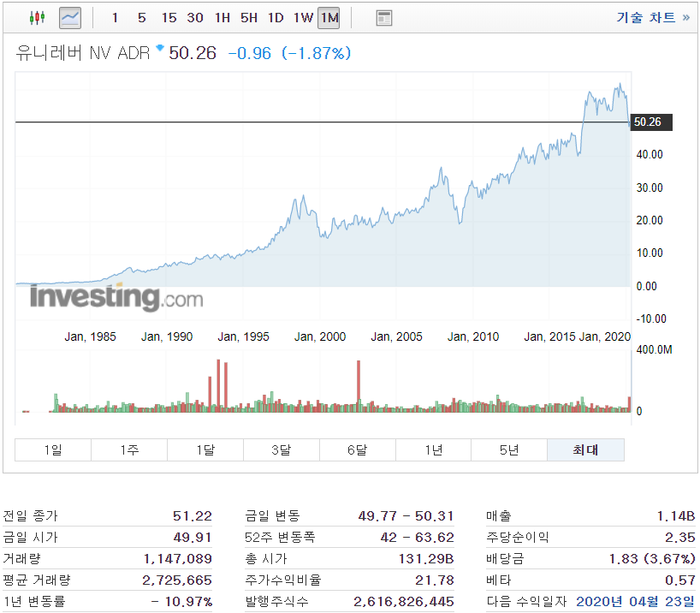Click the 주당순이익 value 2.35

tap(680, 537)
